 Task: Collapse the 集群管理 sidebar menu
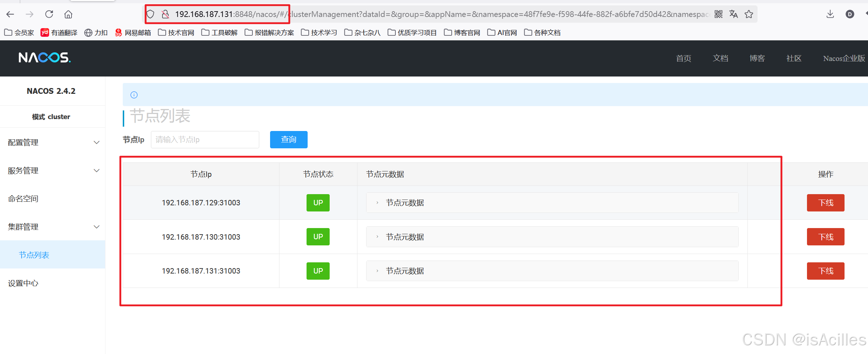tap(53, 227)
